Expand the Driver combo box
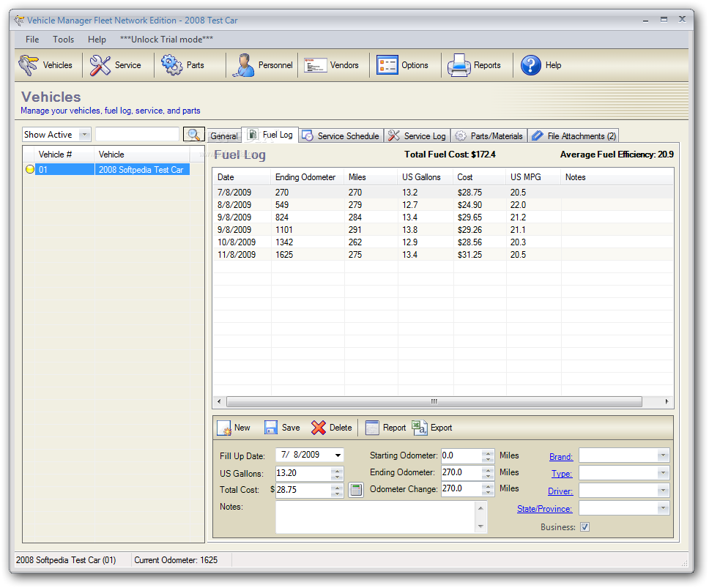Image resolution: width=709 pixels, height=588 pixels. click(x=663, y=491)
